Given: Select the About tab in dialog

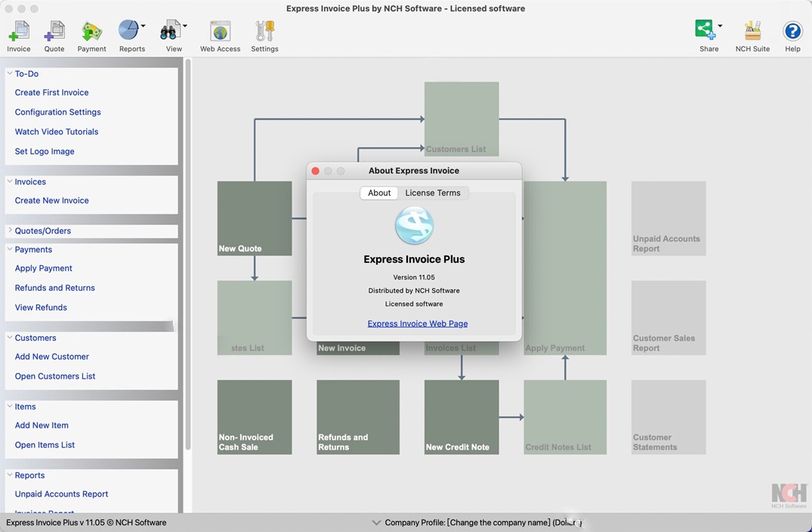Looking at the screenshot, I should (379, 193).
